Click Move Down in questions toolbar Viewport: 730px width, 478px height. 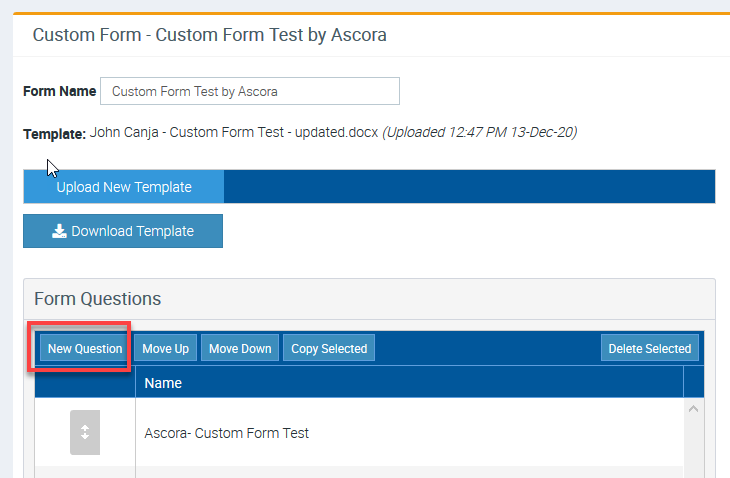point(240,348)
